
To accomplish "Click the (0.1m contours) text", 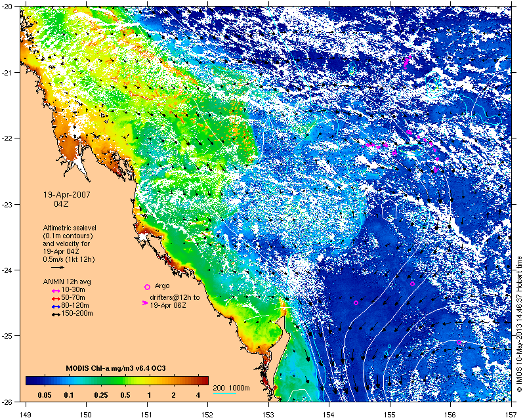I will point(68,236).
